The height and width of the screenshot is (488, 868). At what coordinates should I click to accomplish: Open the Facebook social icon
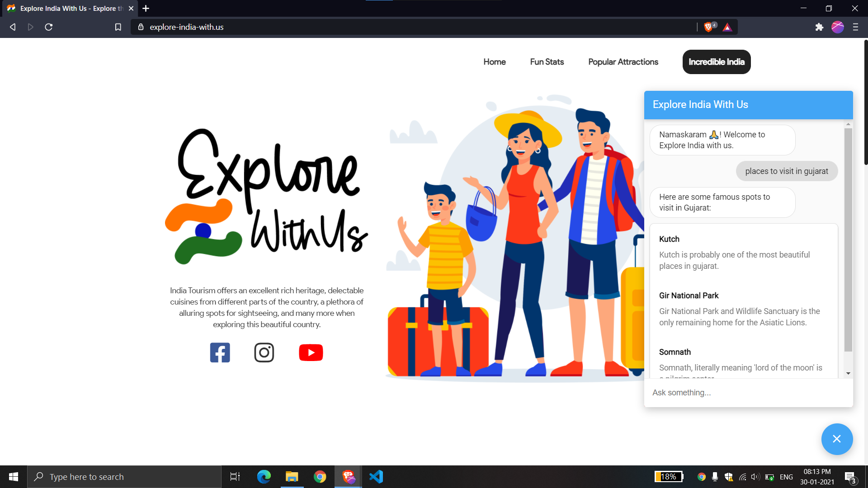pos(220,352)
